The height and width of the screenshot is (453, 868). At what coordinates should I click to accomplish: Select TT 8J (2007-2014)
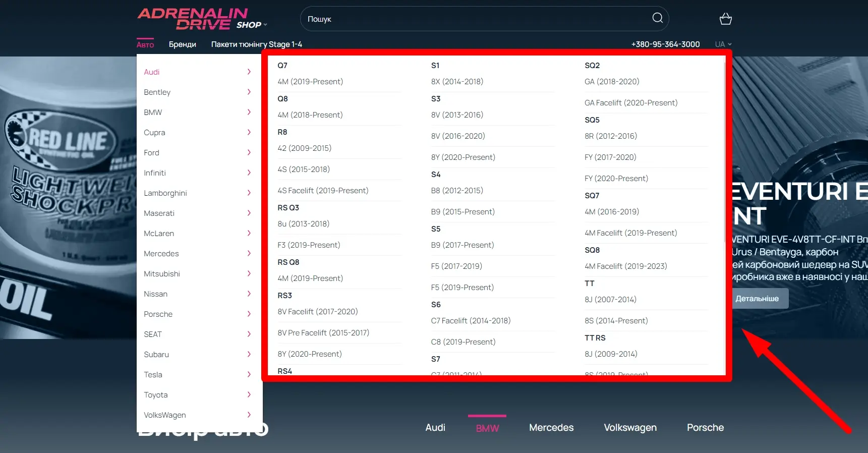point(610,299)
